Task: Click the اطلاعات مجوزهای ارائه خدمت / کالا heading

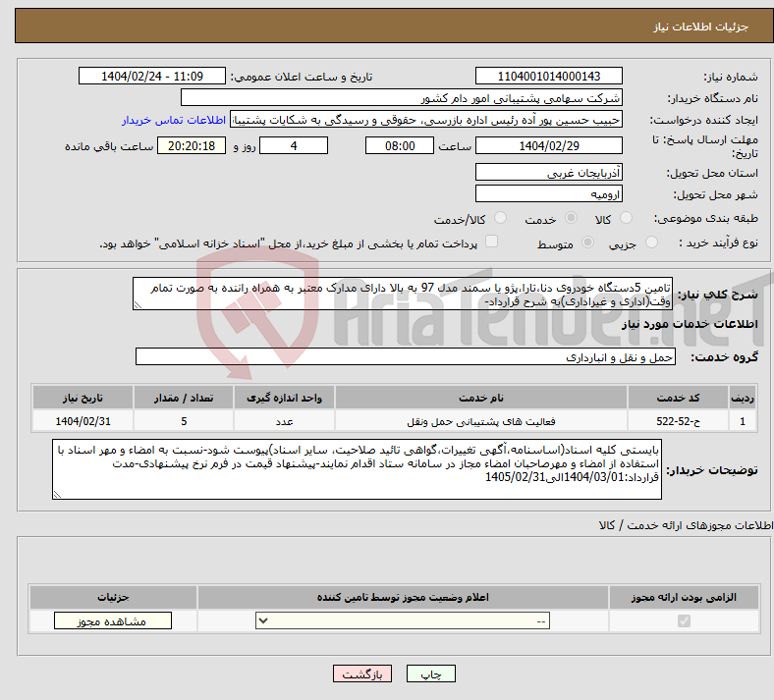Action: coord(687,526)
